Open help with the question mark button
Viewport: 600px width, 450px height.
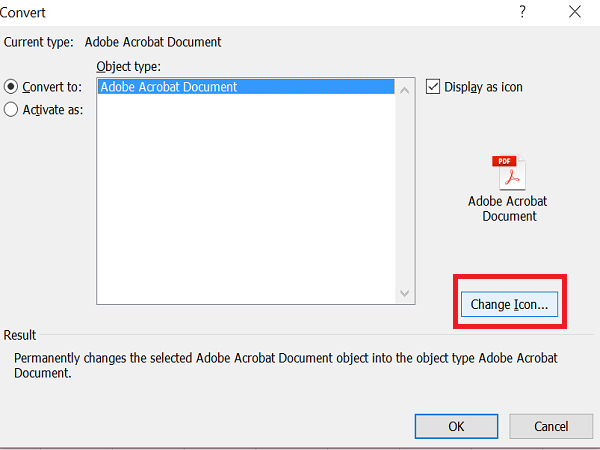click(522, 13)
